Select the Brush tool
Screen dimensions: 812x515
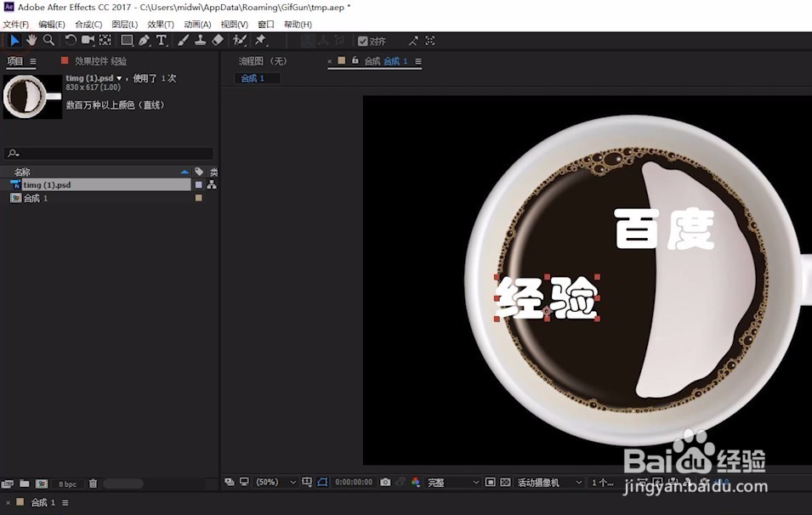pos(183,41)
